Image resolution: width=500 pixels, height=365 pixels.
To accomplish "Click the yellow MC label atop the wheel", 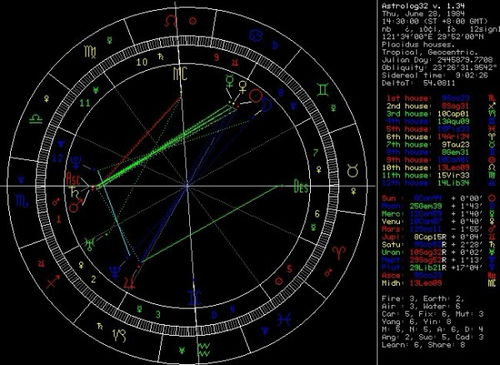I will click(x=180, y=74).
